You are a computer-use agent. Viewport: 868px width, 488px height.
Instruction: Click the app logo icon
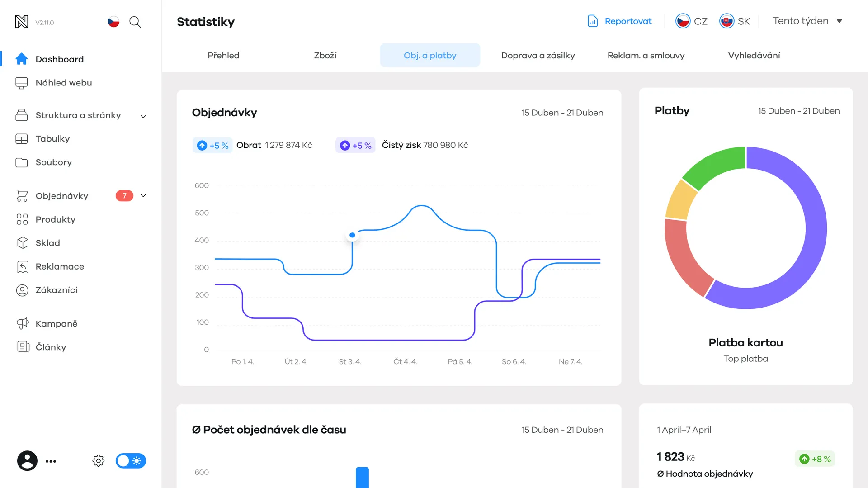(22, 21)
